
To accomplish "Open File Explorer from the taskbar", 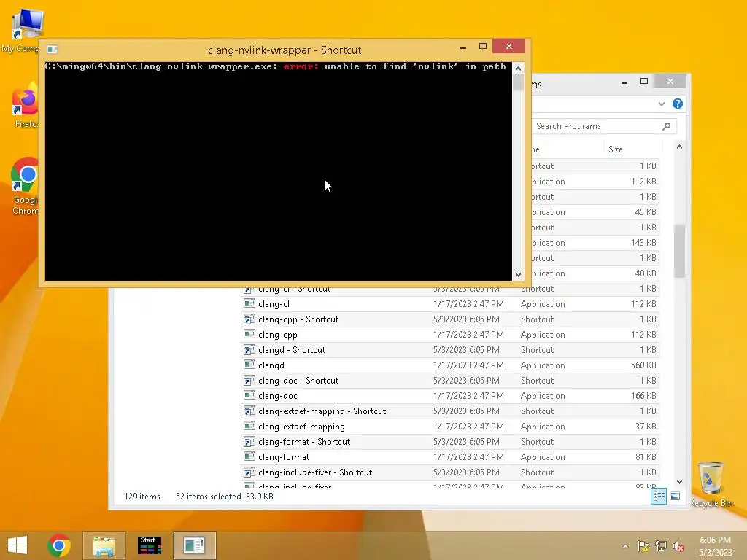I will [104, 545].
